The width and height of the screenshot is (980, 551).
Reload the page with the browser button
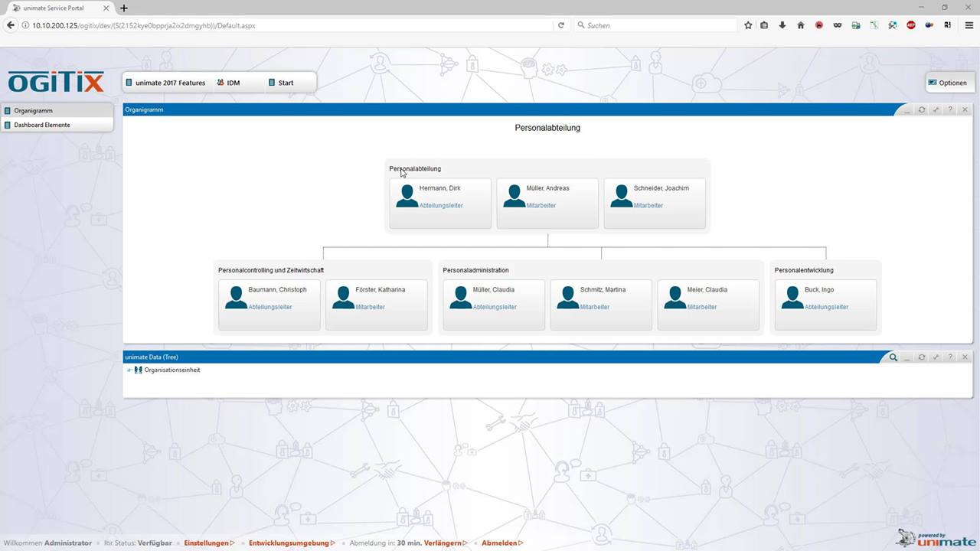click(x=561, y=25)
